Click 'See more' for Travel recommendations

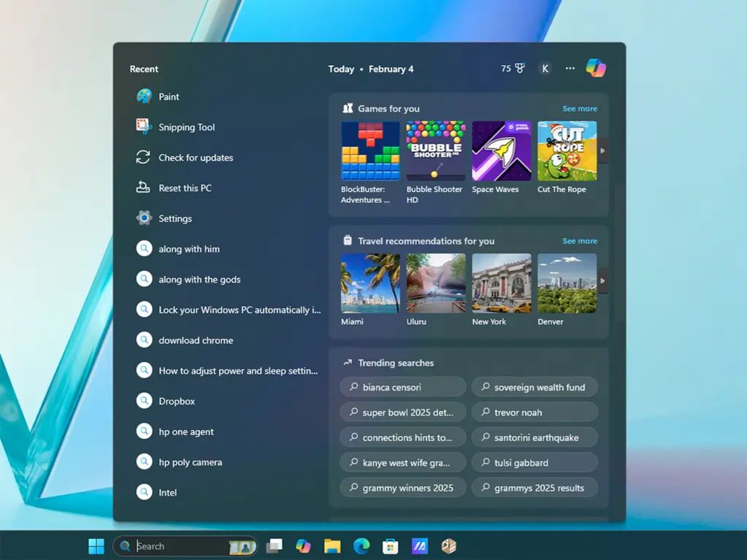[580, 241]
